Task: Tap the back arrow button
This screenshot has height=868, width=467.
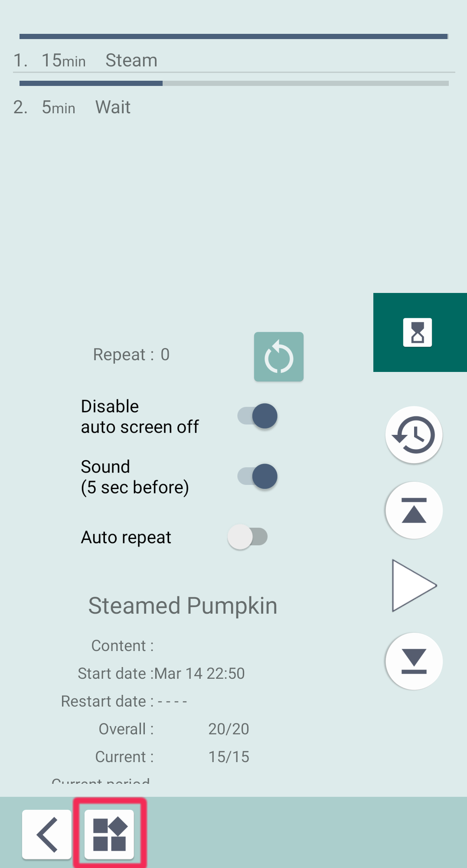Action: click(47, 834)
